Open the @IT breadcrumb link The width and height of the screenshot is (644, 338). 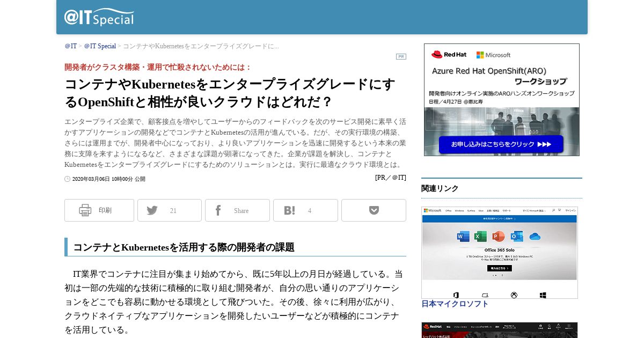pyautogui.click(x=71, y=46)
